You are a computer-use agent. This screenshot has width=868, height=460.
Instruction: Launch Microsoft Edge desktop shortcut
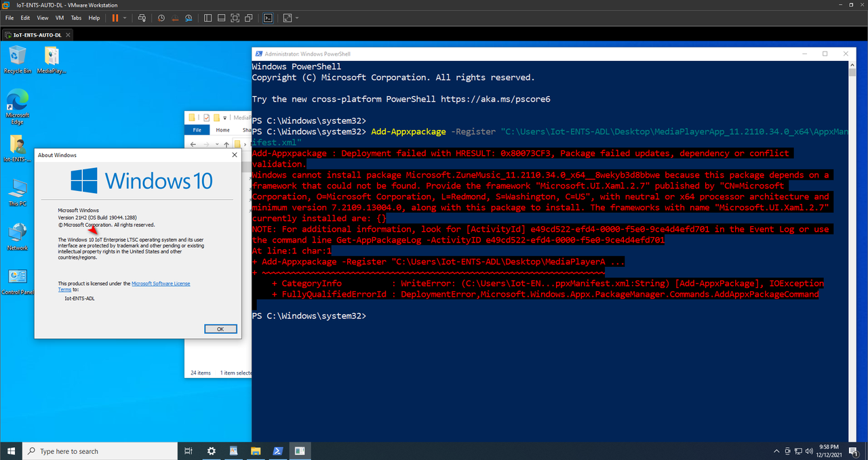pos(17,107)
